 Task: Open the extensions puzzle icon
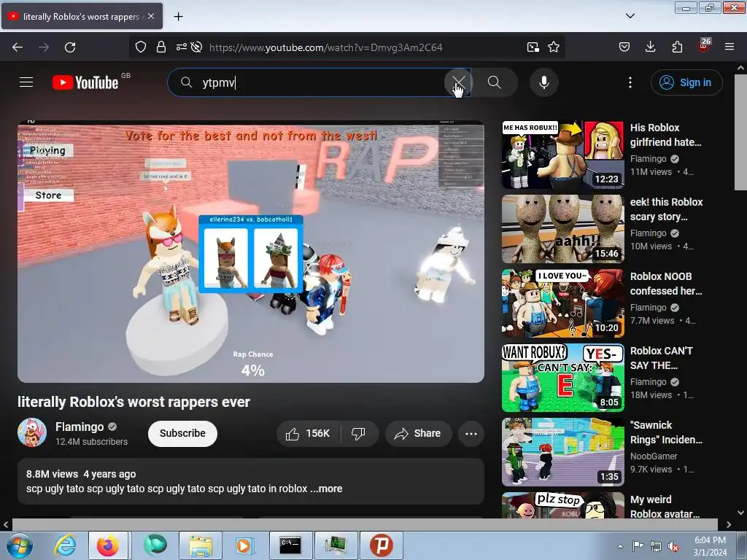(x=677, y=47)
